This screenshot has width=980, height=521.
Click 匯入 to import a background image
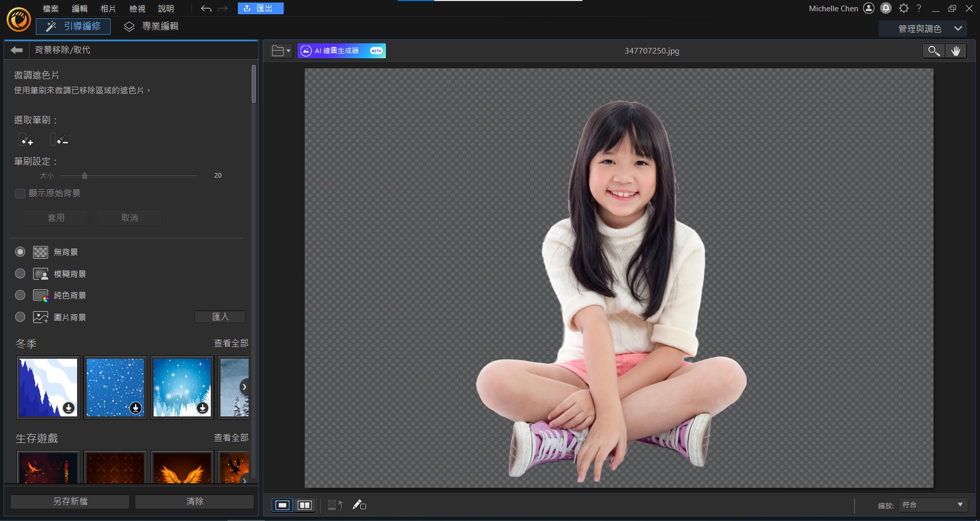(220, 317)
